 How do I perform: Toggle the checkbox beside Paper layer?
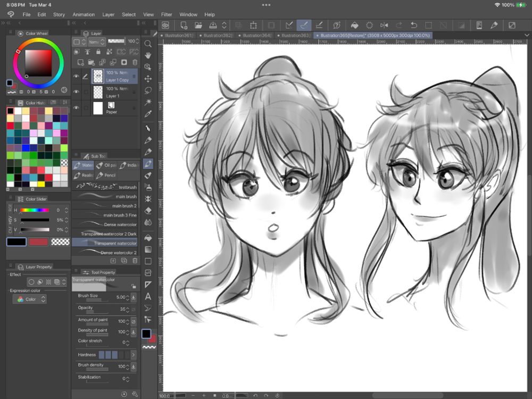point(86,108)
